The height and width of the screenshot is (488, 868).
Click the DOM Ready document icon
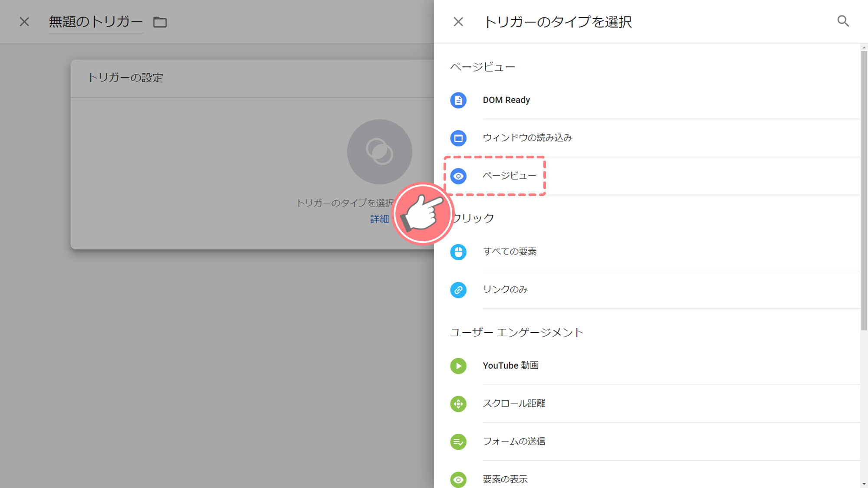[458, 100]
